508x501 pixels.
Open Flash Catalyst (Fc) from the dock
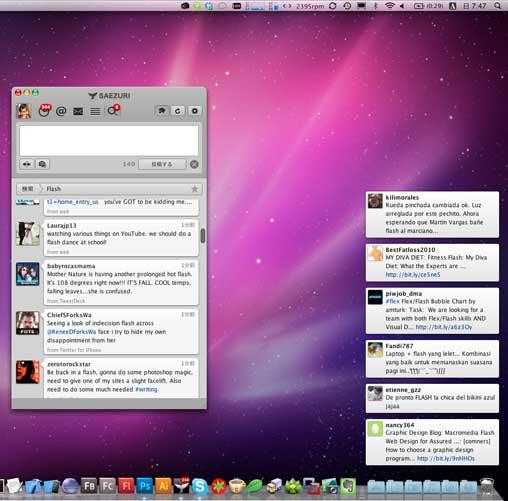[107, 486]
